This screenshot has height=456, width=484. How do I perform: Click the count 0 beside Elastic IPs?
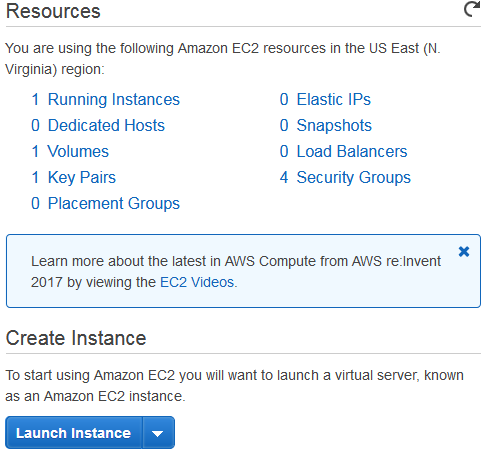(x=284, y=99)
